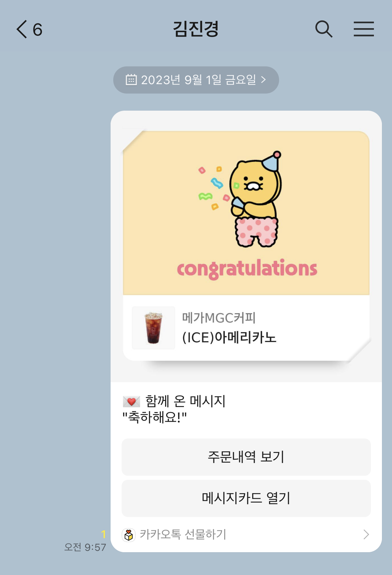Open the 카카오톡 선물하기 link

246,534
